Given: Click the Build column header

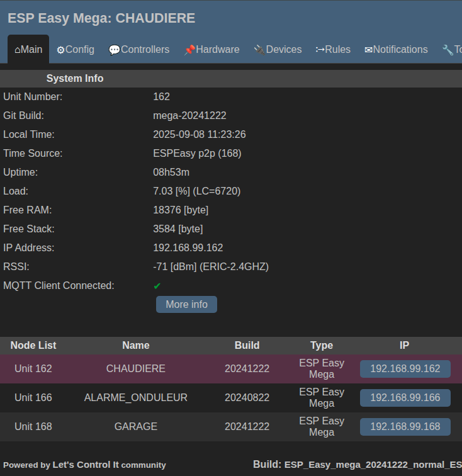Looking at the screenshot, I should coord(247,346).
